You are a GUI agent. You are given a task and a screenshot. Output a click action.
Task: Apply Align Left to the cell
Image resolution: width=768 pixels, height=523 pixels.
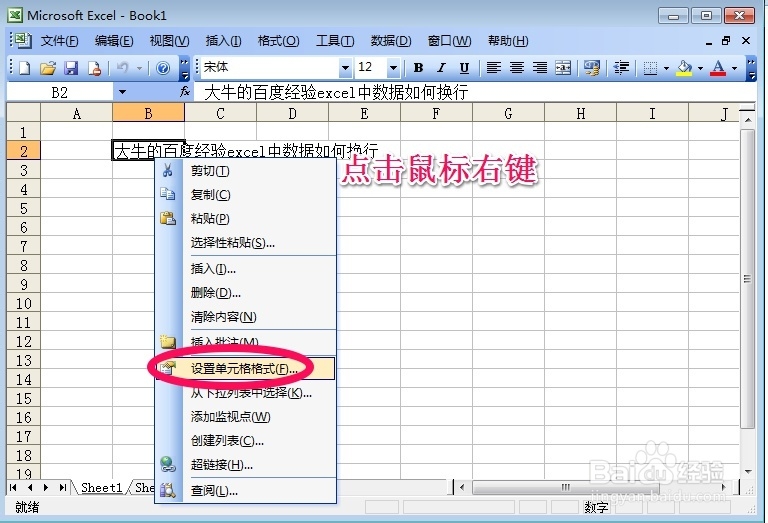click(x=494, y=68)
